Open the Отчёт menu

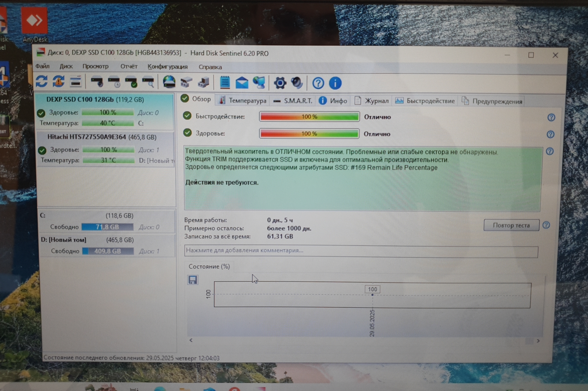tap(129, 66)
